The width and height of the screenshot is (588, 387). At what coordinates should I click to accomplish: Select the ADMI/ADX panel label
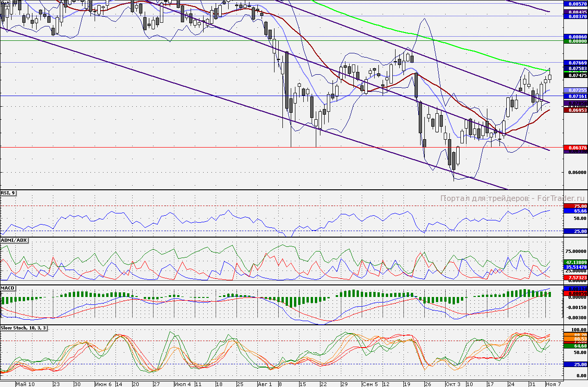point(14,240)
